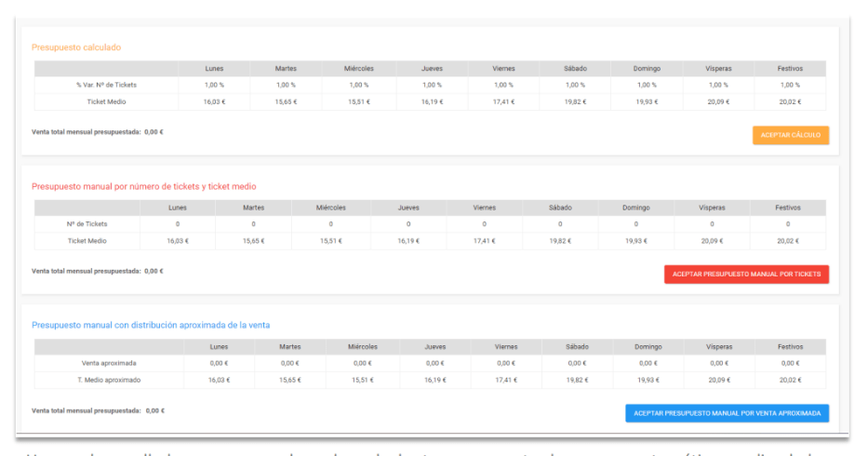The height and width of the screenshot is (456, 868).
Task: Click the blue Aceptar Presupuesto Manual por Venta Aproximada button
Action: (727, 413)
